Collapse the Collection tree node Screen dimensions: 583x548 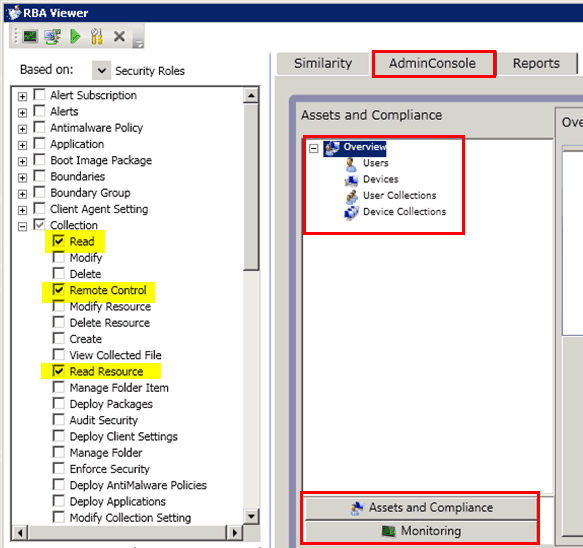tap(22, 226)
